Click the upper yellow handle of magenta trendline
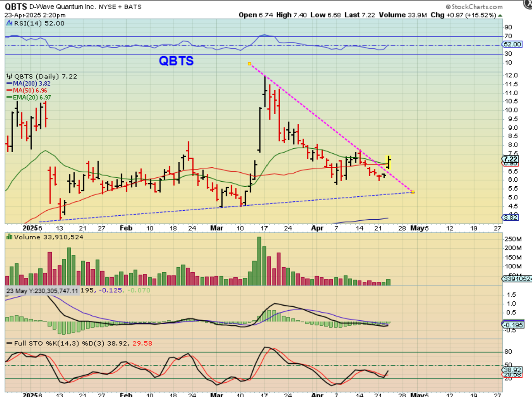Screen dimensions: 532x397 tap(249, 64)
